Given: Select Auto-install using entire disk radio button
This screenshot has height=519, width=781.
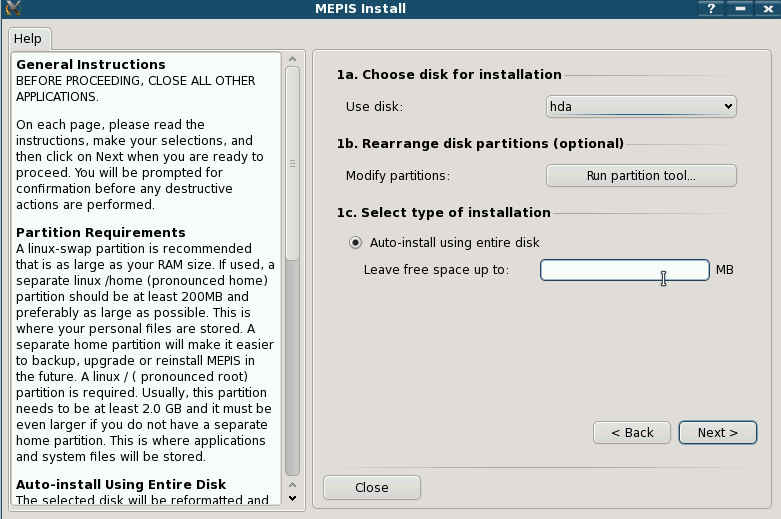Looking at the screenshot, I should tap(355, 243).
